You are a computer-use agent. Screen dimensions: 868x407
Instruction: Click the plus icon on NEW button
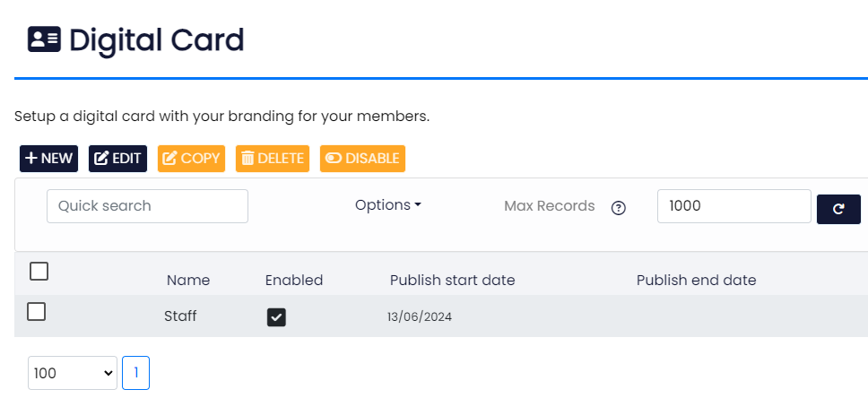(x=31, y=159)
